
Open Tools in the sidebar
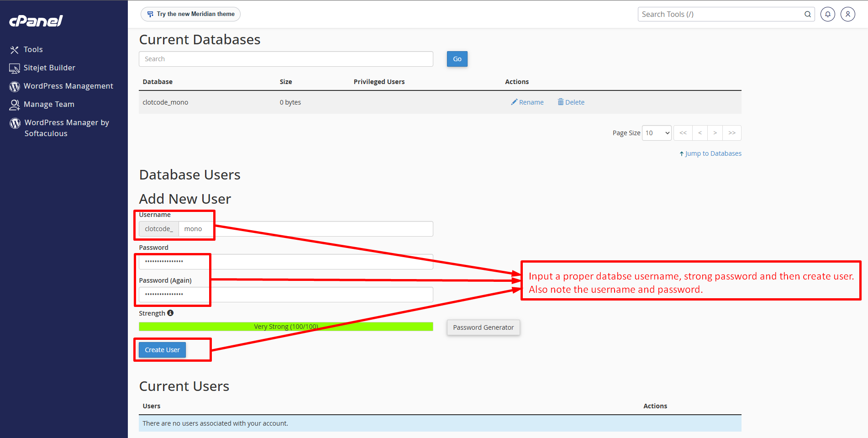click(33, 49)
